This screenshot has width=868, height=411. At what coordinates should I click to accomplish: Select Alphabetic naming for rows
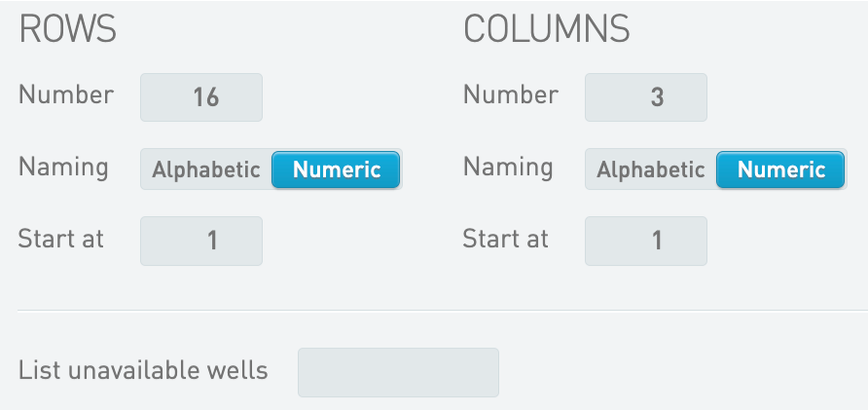tap(206, 169)
